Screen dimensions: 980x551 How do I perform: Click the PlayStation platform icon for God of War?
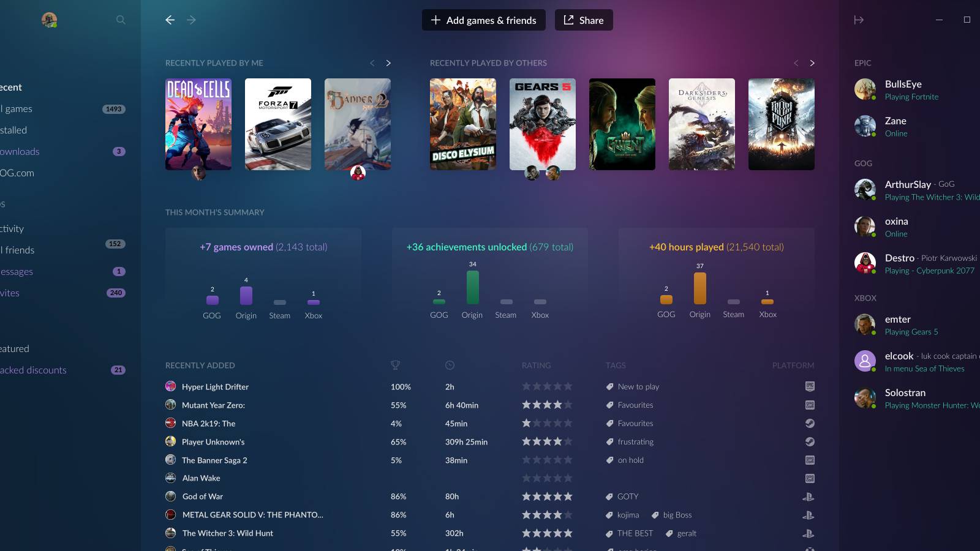(x=809, y=497)
